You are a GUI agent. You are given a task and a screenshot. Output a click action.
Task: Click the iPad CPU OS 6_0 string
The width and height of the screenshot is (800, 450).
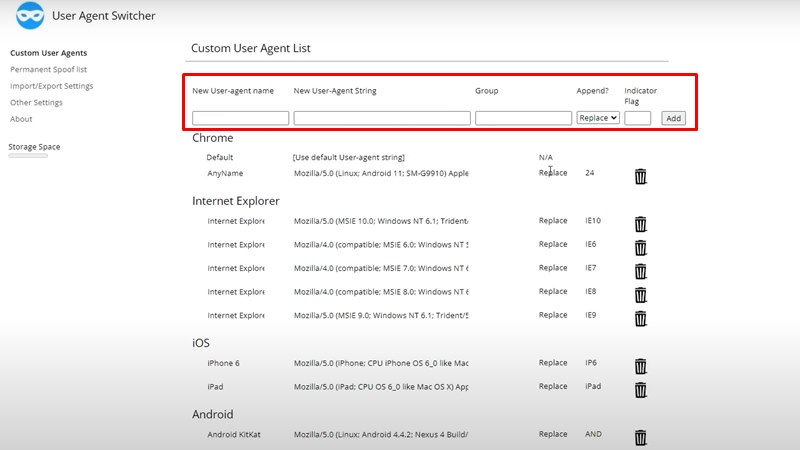point(381,387)
